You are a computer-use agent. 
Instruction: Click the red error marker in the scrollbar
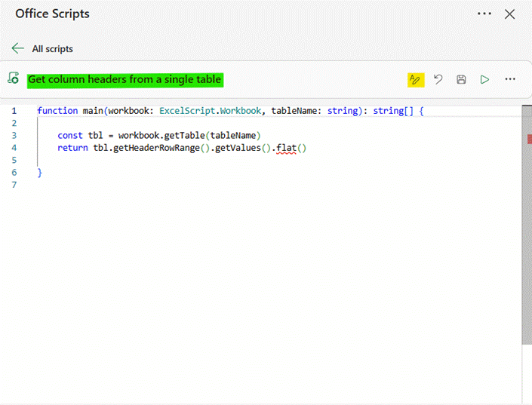point(529,139)
